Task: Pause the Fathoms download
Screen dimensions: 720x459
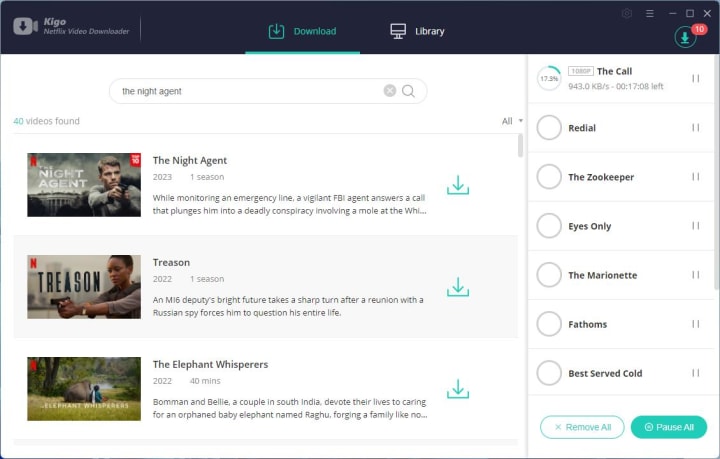Action: coord(696,324)
